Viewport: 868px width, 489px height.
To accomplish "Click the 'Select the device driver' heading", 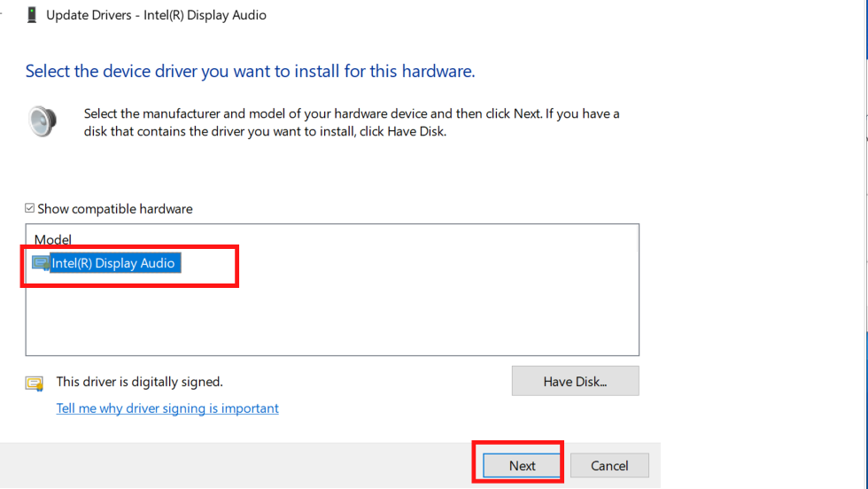I will tap(250, 72).
